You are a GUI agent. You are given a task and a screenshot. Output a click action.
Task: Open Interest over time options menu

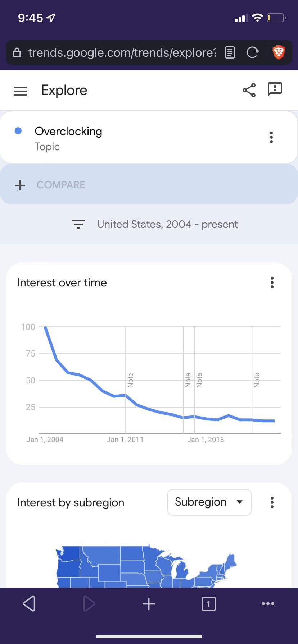(x=272, y=282)
